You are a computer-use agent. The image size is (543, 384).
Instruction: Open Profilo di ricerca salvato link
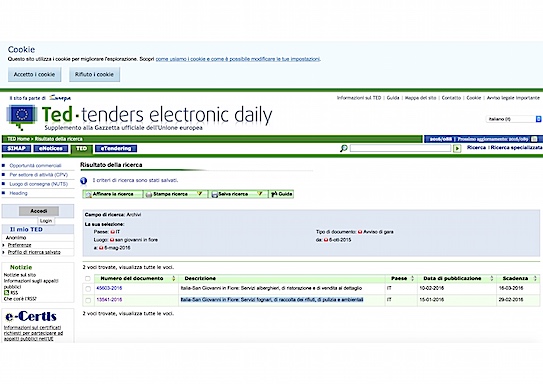pyautogui.click(x=34, y=252)
